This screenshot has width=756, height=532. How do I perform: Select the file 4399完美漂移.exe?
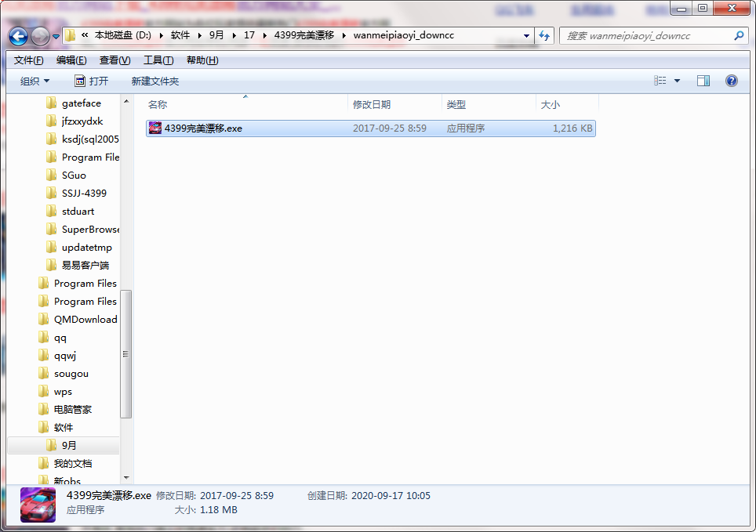point(371,128)
